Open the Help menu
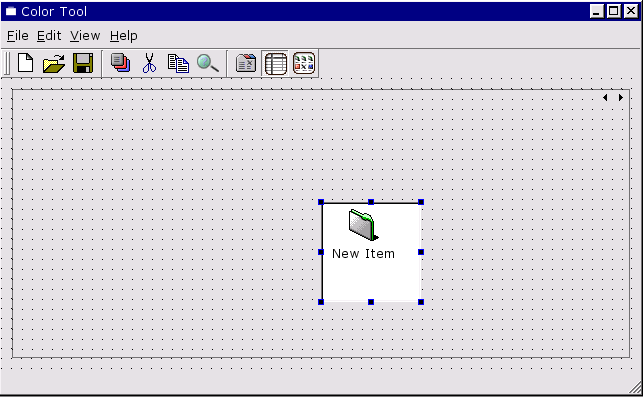643x397 pixels. pyautogui.click(x=123, y=36)
